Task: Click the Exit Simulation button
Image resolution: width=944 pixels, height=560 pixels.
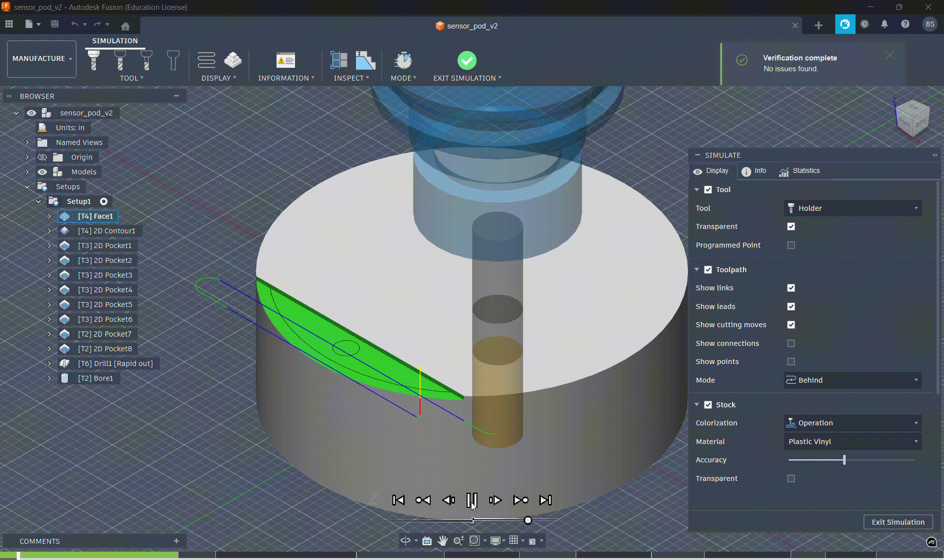Action: pos(898,522)
